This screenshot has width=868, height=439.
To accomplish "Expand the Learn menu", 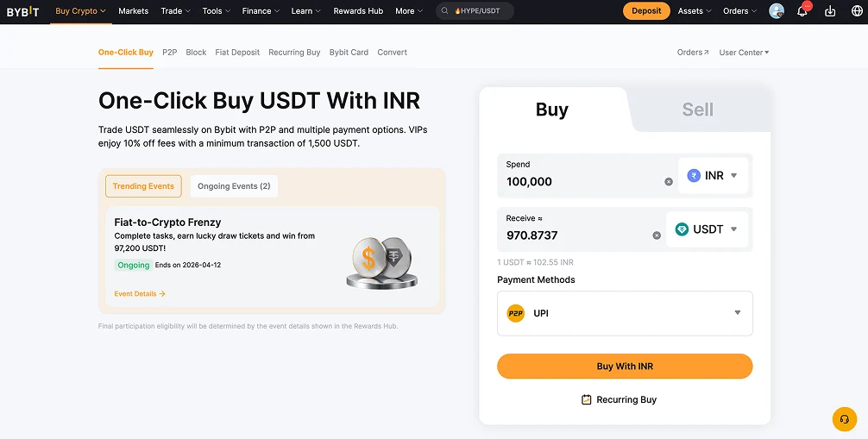I will coord(306,11).
